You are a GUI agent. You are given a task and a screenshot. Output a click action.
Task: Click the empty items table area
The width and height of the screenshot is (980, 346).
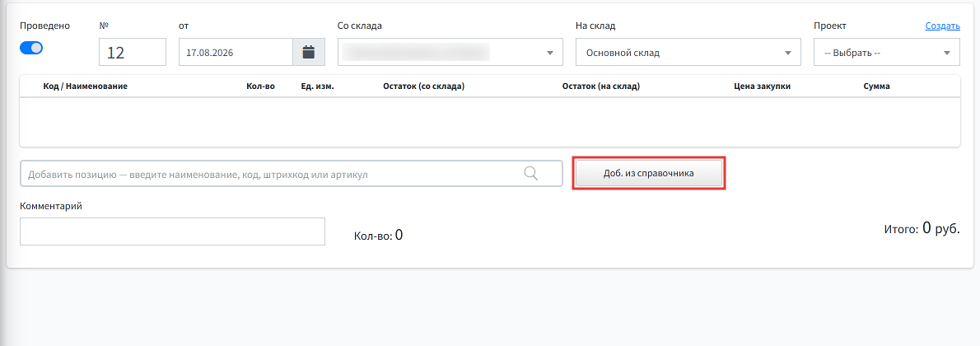point(490,122)
